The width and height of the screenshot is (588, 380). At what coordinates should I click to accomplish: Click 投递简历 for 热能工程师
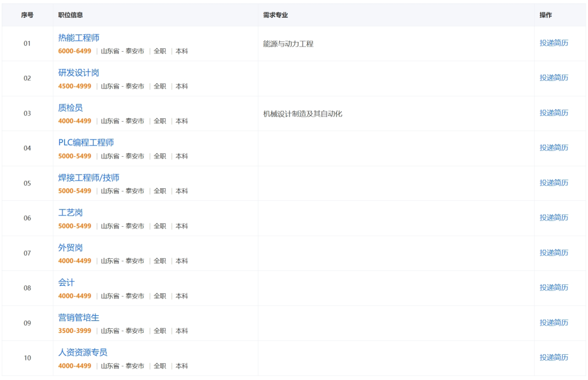tap(554, 43)
